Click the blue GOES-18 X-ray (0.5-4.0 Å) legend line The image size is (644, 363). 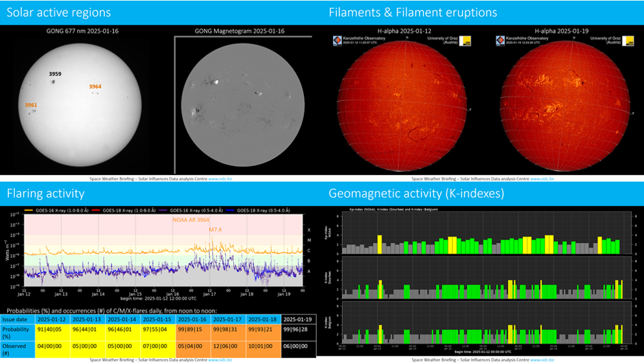pos(230,210)
